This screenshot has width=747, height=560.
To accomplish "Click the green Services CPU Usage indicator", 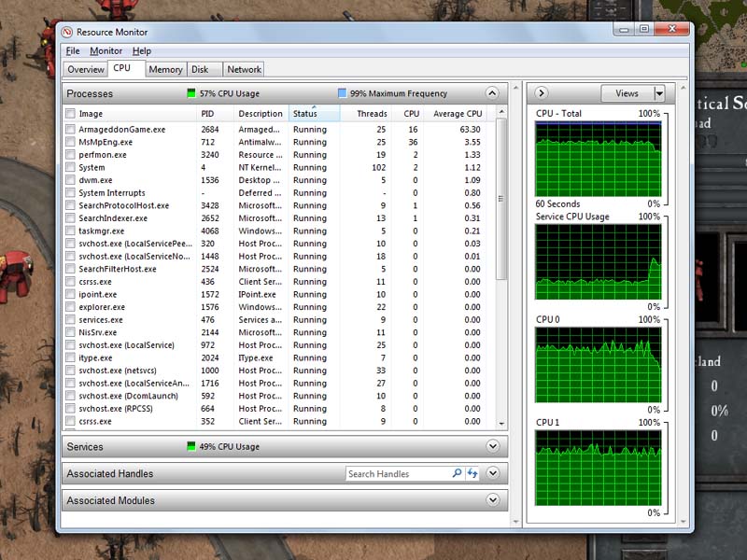I will pyautogui.click(x=191, y=447).
